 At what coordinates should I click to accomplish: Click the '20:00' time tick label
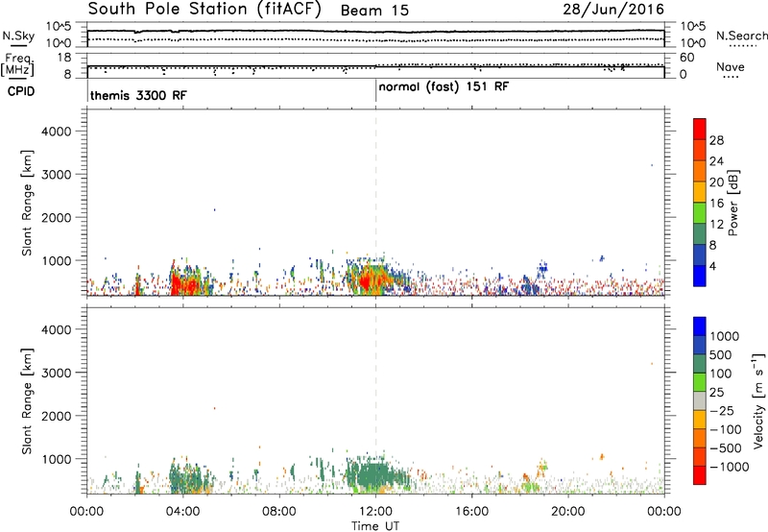[568, 511]
